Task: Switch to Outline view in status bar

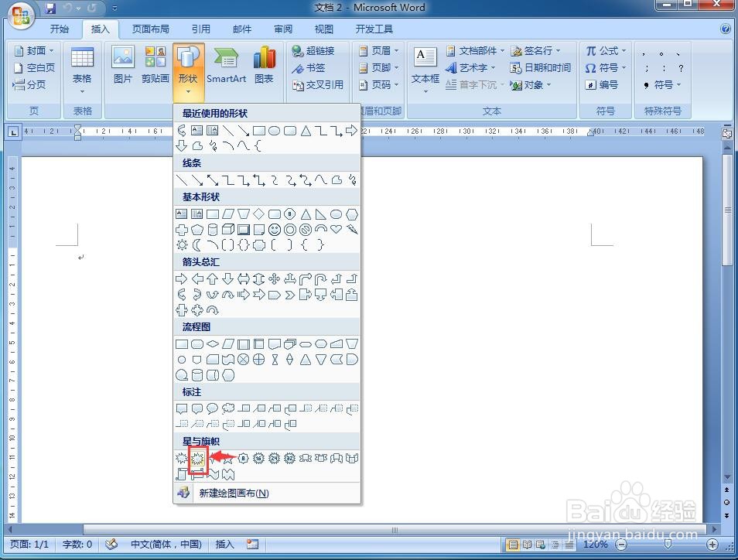Action: point(555,545)
